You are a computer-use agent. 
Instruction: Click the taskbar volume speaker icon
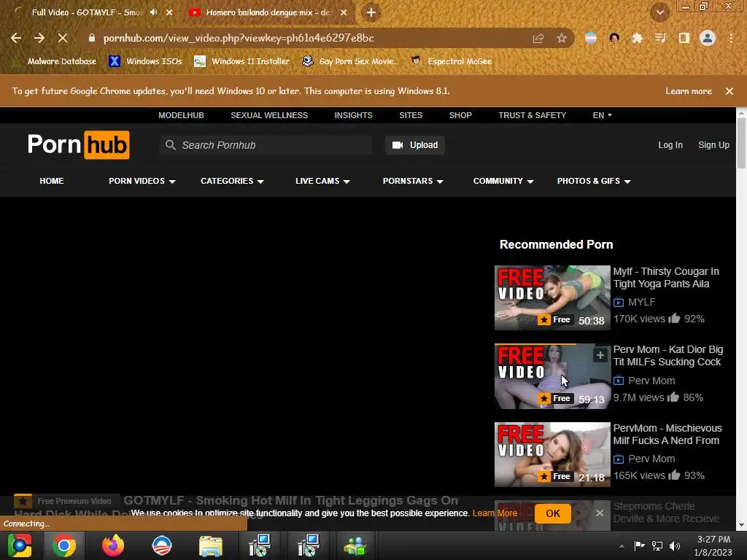click(x=675, y=545)
